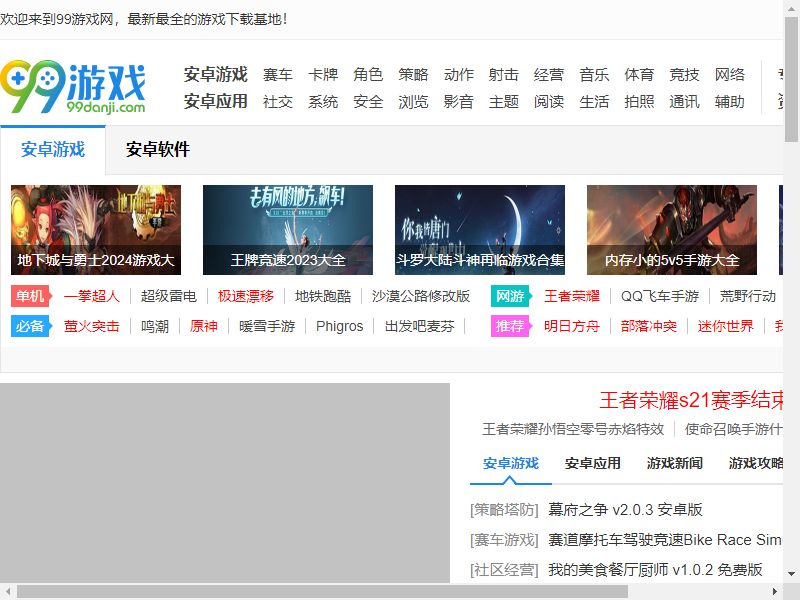Open the 影音 app category

pos(459,102)
